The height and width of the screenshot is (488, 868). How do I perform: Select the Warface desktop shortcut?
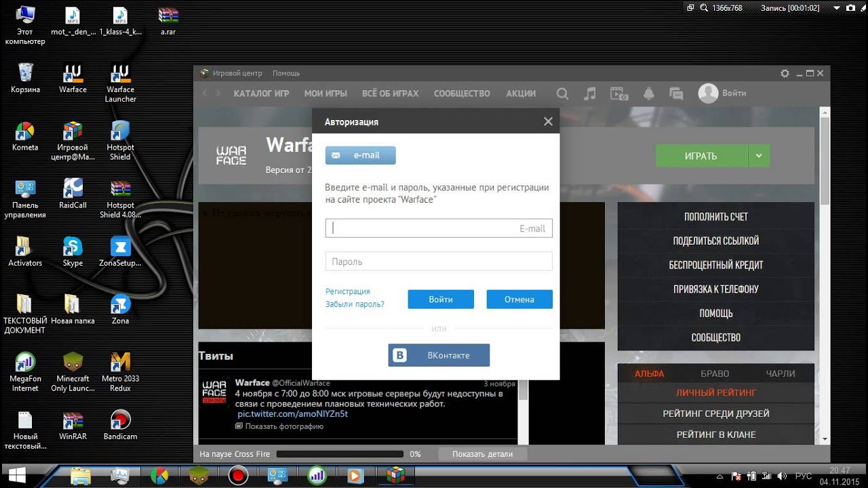[x=73, y=79]
